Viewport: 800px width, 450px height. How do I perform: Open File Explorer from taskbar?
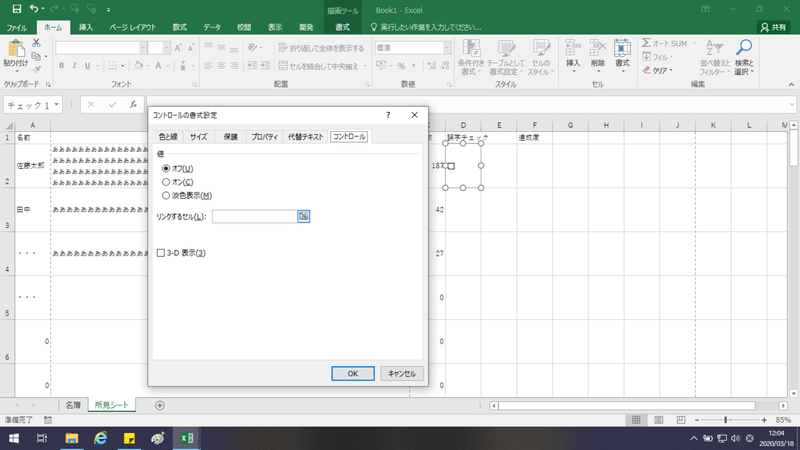(71, 438)
